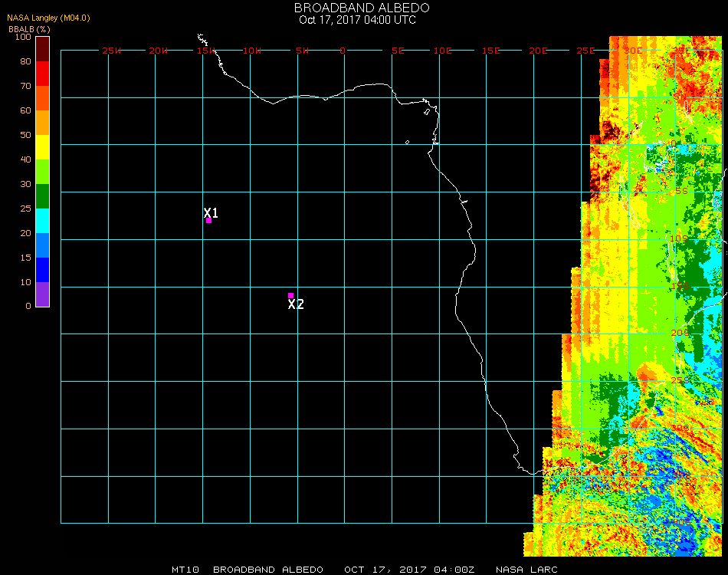Click the magenta X1 marker square

point(208,220)
